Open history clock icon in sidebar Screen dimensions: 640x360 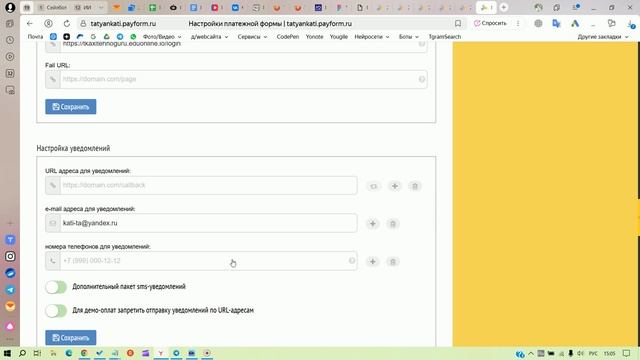10,40
